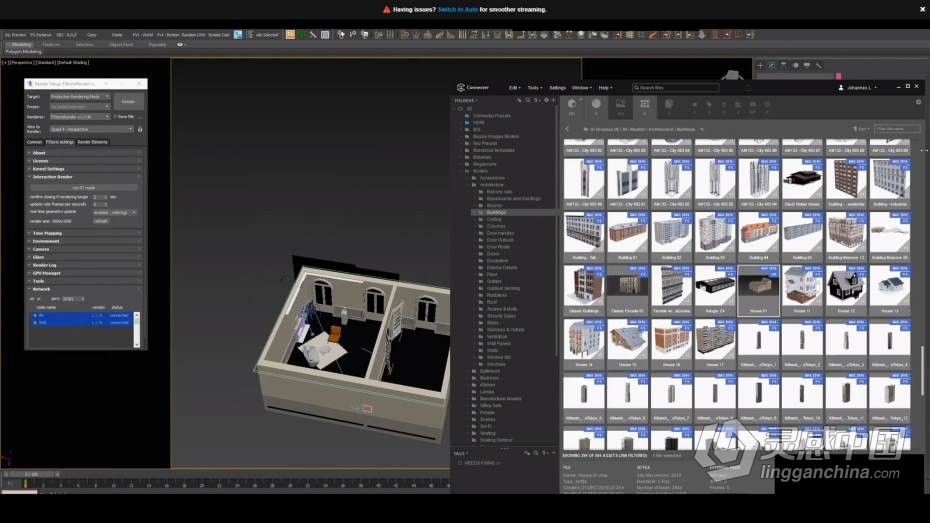Open the Modify tab in the command panel

(x=772, y=65)
